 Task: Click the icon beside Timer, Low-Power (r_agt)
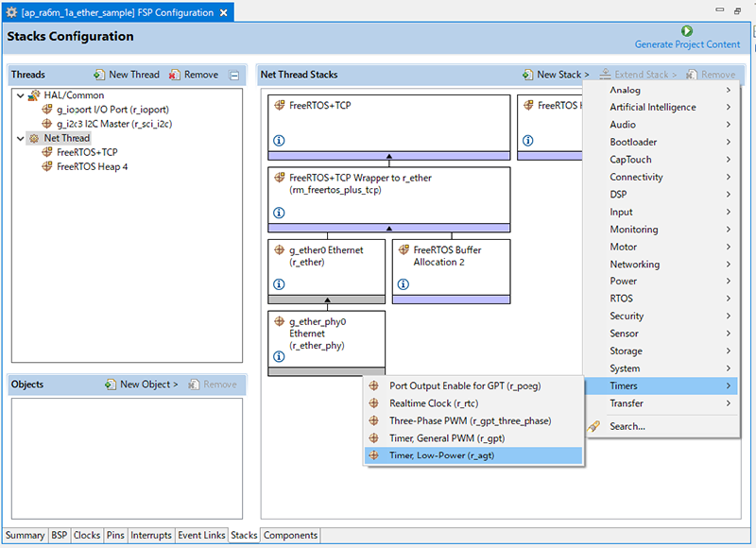pyautogui.click(x=373, y=455)
